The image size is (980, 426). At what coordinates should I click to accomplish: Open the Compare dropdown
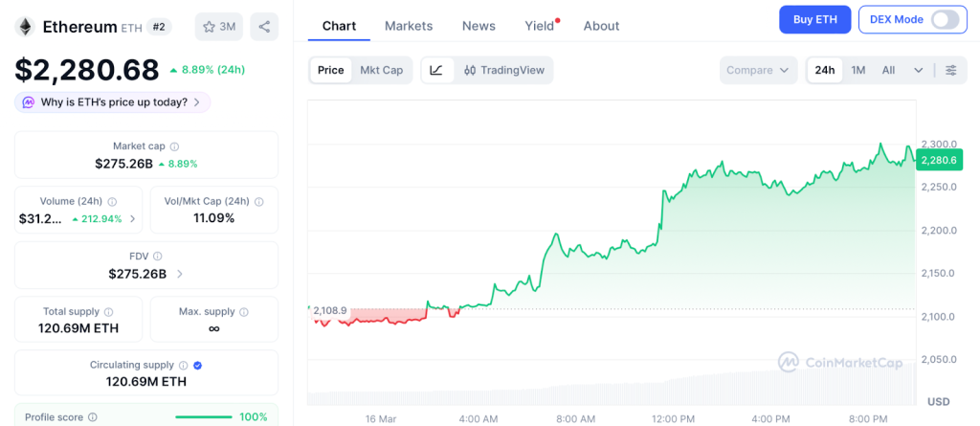[758, 70]
